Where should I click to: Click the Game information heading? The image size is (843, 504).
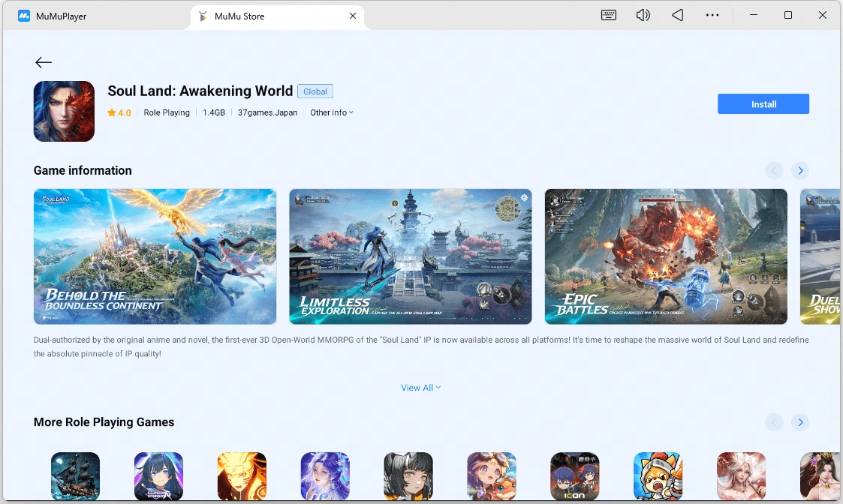(83, 170)
